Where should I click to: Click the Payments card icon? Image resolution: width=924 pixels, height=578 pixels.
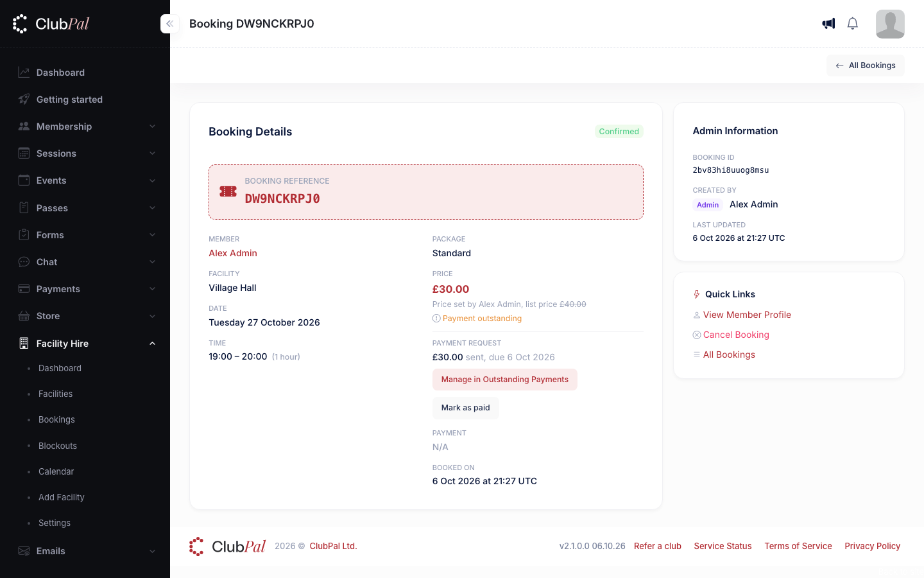24,289
